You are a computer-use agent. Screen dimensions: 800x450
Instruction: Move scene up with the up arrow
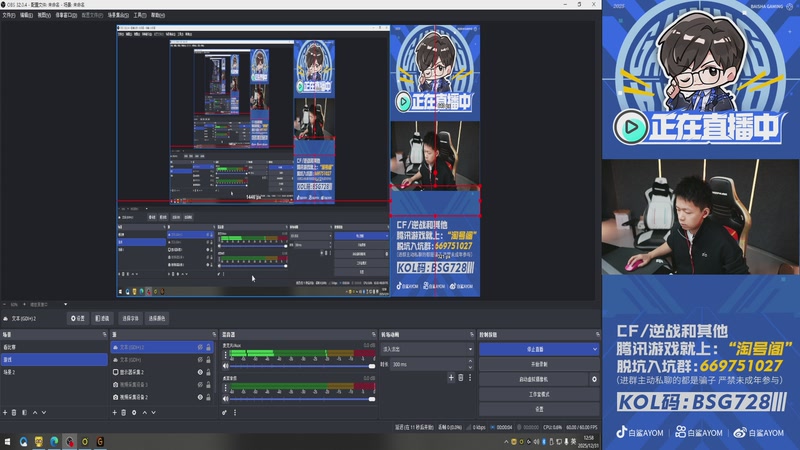click(x=35, y=412)
